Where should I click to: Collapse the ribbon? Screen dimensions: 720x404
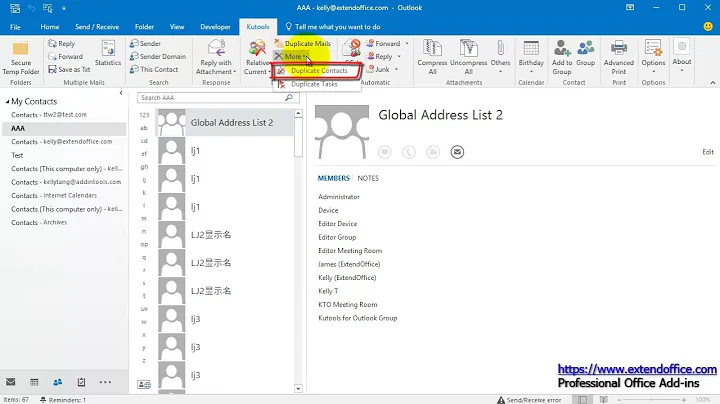713,83
